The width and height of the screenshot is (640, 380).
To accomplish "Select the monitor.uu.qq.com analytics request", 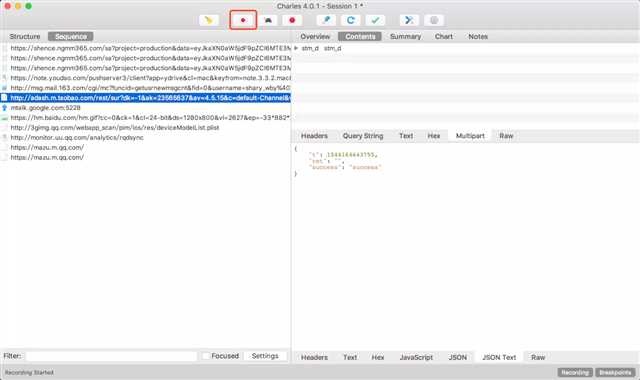I will click(145, 138).
